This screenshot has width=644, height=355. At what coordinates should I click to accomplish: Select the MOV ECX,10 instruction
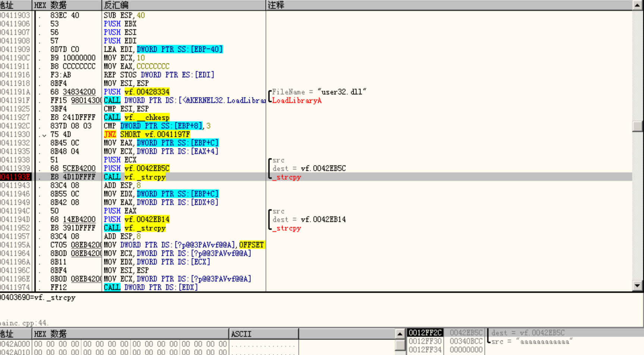124,58
